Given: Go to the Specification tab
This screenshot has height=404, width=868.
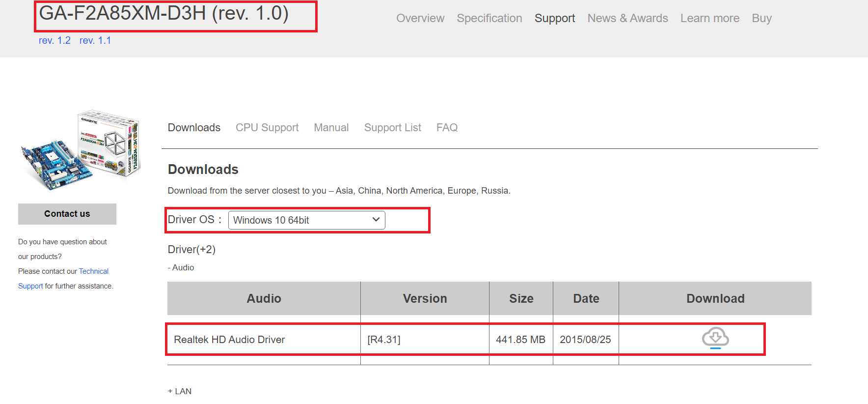Looking at the screenshot, I should [x=489, y=18].
